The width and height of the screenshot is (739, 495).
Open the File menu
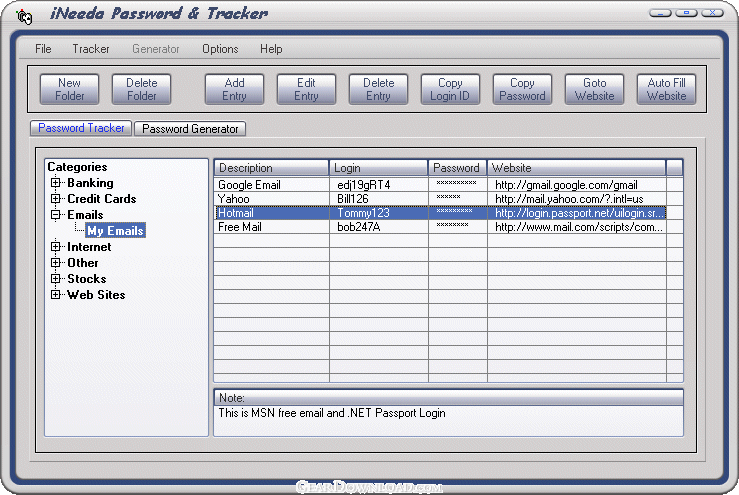click(43, 49)
